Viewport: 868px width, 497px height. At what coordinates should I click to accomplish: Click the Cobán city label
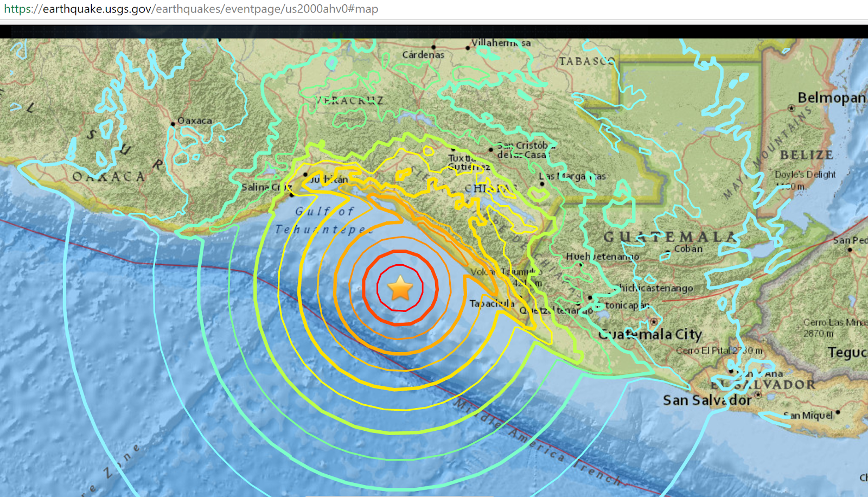click(688, 249)
